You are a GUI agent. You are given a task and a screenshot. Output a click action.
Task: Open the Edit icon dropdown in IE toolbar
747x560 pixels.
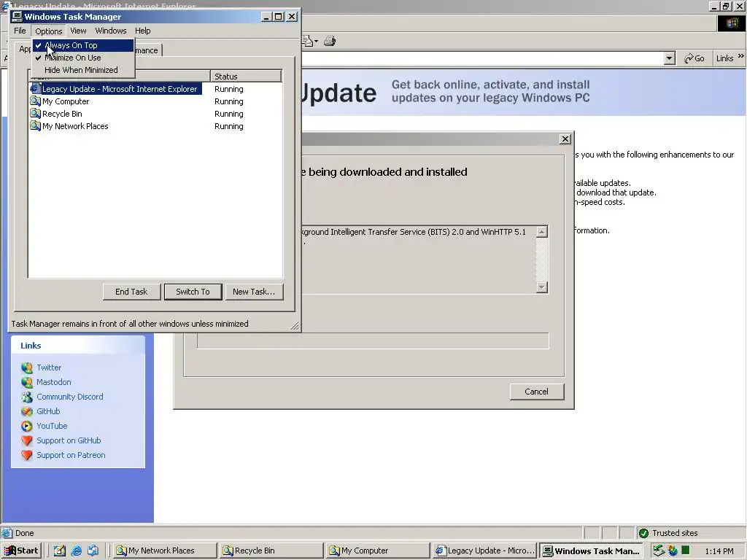(317, 42)
